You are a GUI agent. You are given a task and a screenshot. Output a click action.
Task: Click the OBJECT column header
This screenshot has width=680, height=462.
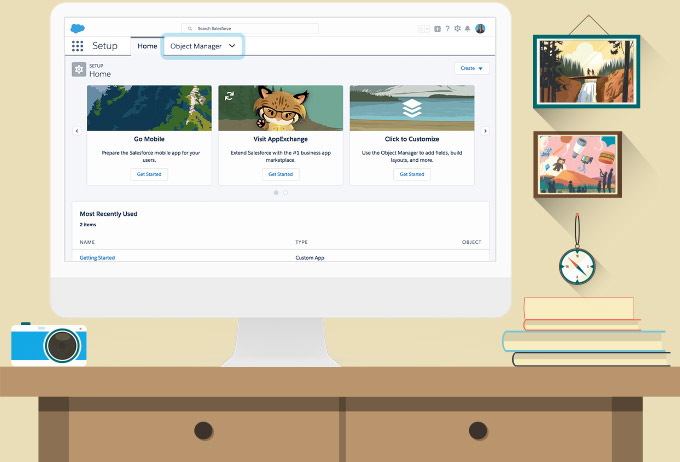coord(471,242)
